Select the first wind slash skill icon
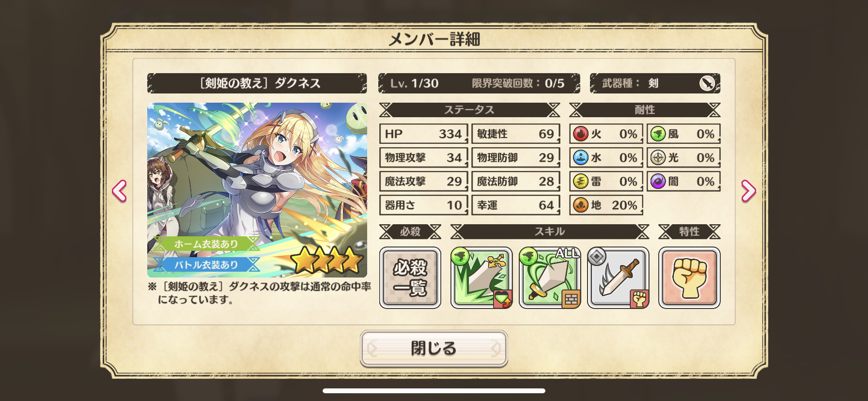 tap(481, 278)
